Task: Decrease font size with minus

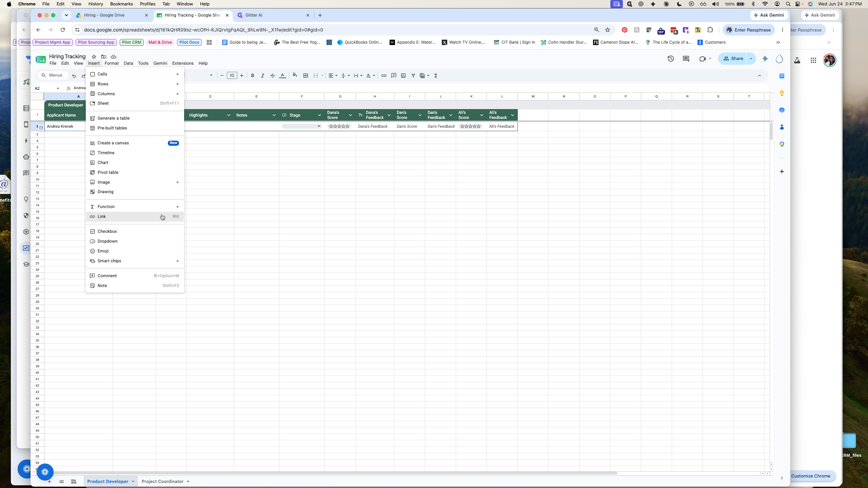Action: [222, 76]
